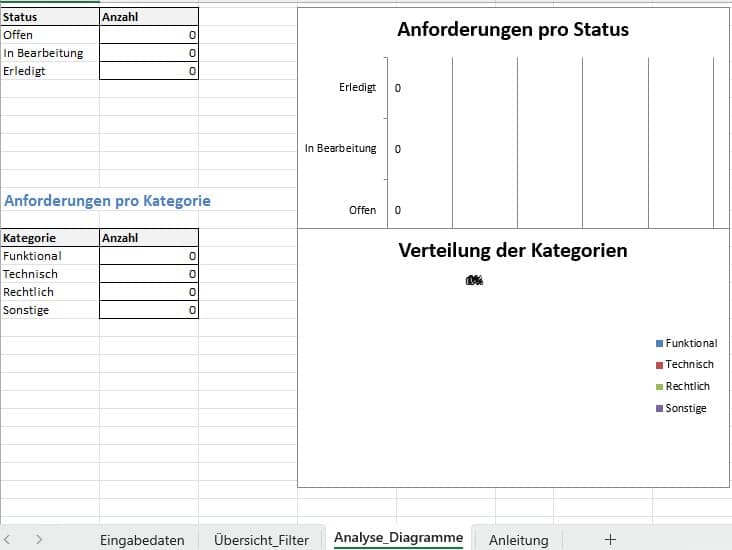Click the Kategorie table header cell
The image size is (732, 550).
[x=50, y=238]
